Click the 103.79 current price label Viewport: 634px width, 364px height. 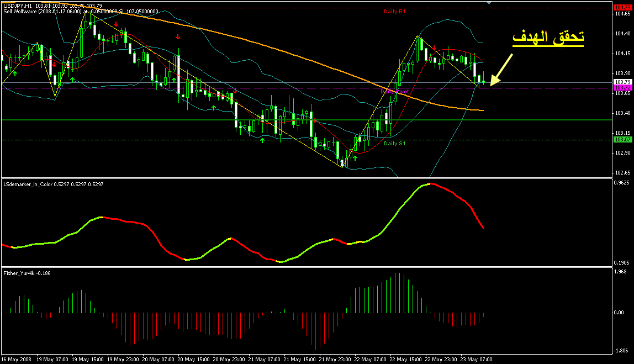tap(622, 82)
